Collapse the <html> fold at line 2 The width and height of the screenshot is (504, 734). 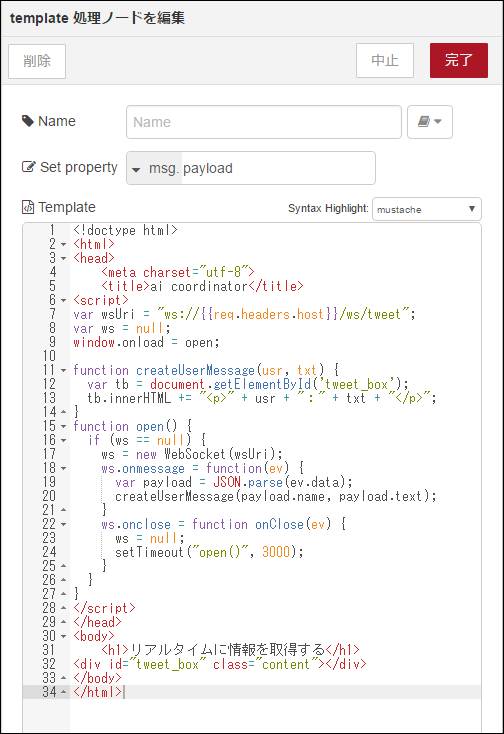[x=64, y=244]
